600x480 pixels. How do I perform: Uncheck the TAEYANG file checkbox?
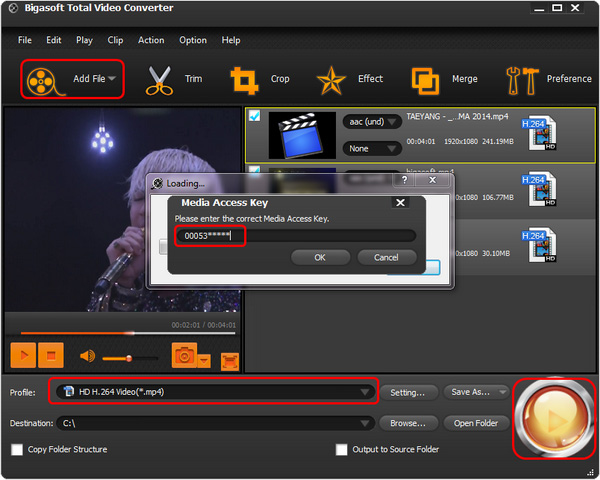click(254, 116)
